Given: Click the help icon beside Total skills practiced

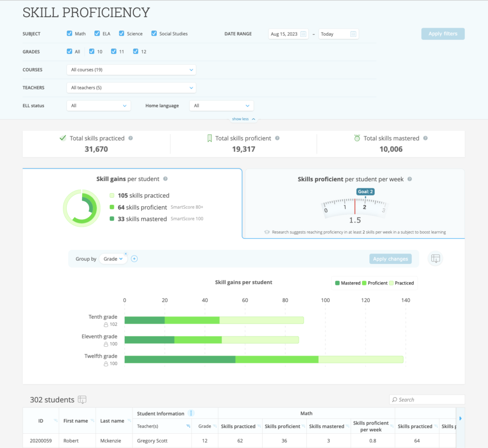Looking at the screenshot, I should pos(131,138).
